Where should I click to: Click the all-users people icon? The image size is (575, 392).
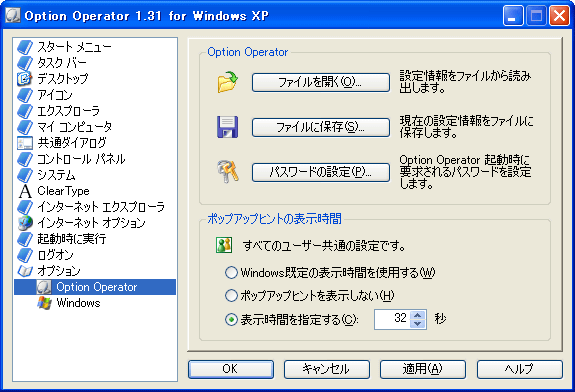pos(224,245)
